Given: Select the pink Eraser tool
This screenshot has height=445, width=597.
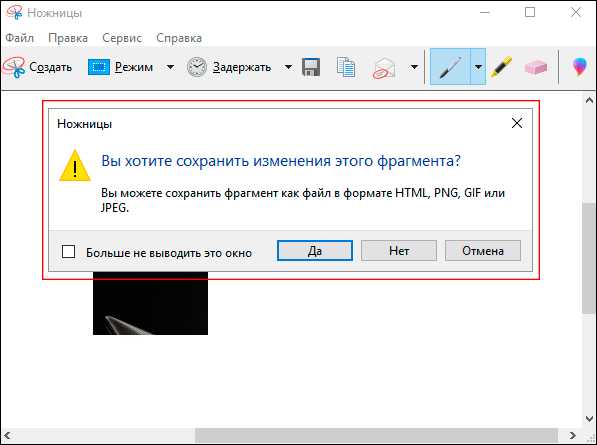Looking at the screenshot, I should [x=536, y=67].
